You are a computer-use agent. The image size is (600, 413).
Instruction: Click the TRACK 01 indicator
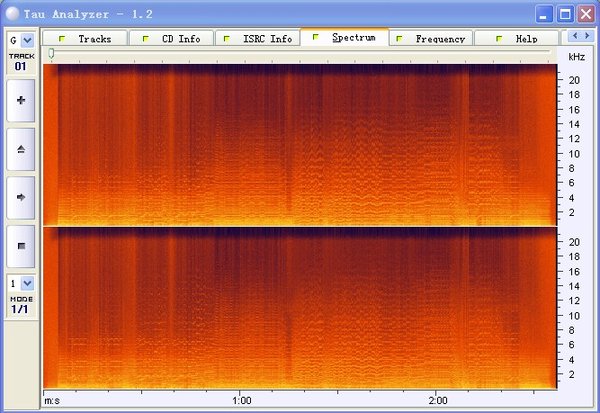click(21, 62)
